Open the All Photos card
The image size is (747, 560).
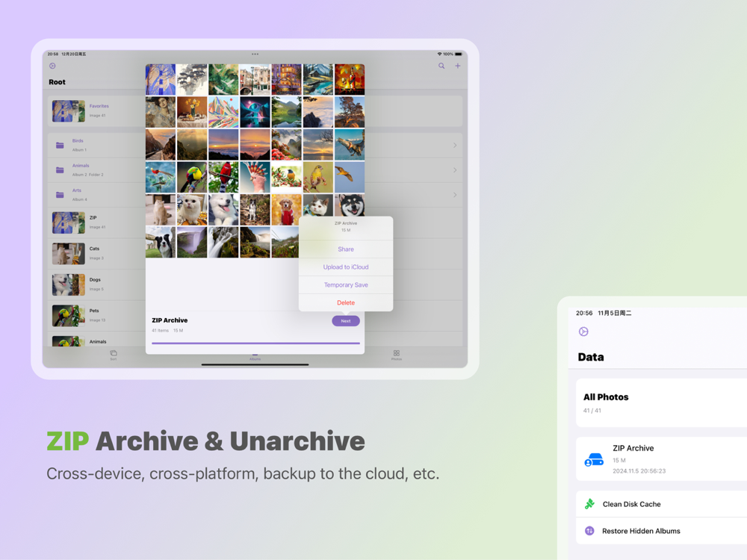tap(661, 403)
